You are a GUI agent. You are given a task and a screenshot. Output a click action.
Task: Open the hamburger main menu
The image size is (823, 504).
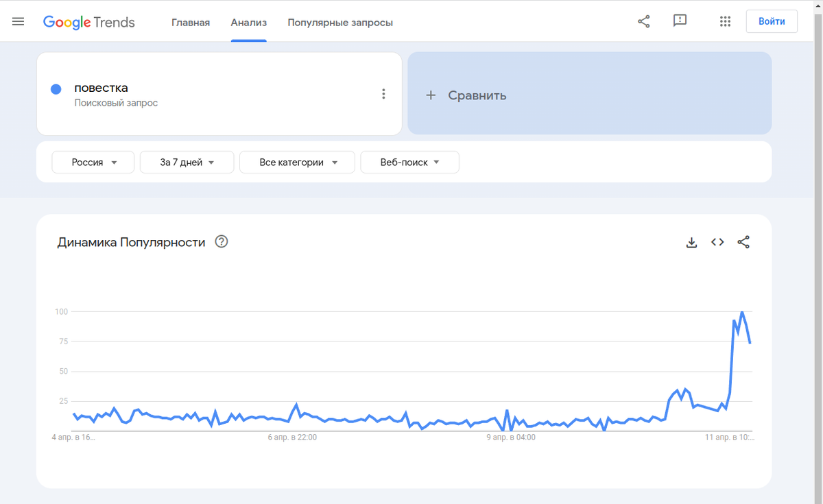coord(19,21)
